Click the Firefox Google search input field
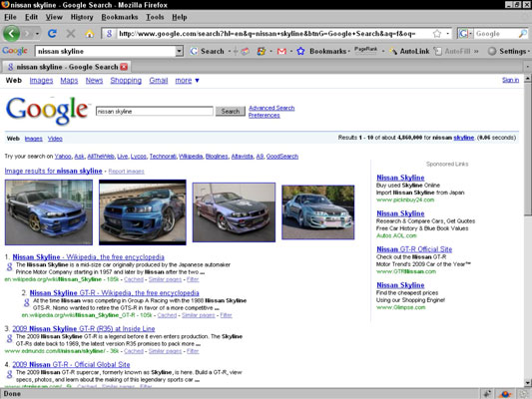532x399 pixels. tap(496, 34)
